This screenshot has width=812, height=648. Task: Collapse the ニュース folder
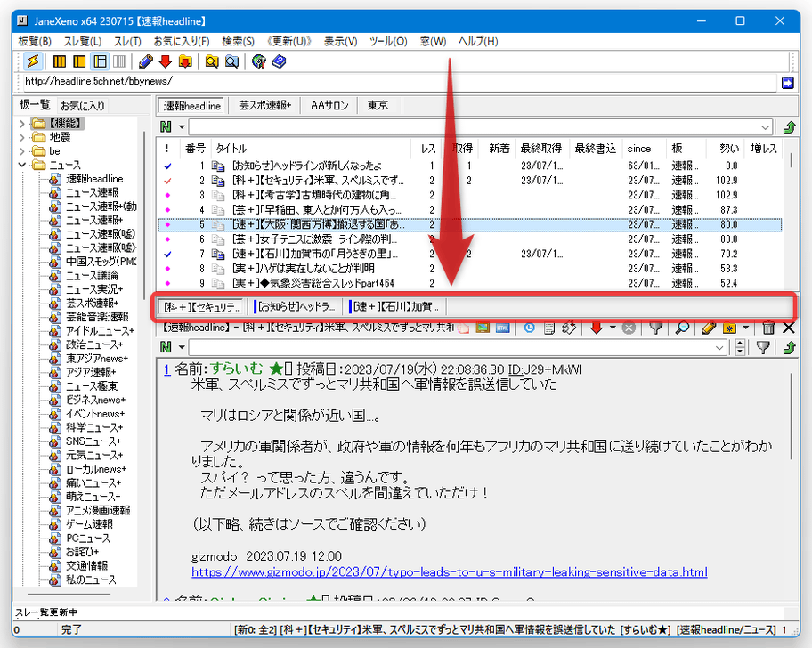(x=21, y=165)
